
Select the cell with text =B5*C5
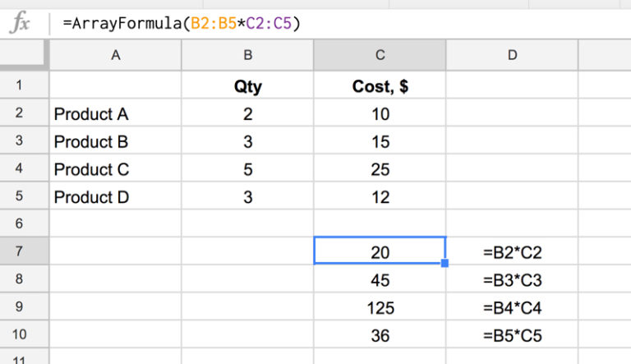[512, 336]
